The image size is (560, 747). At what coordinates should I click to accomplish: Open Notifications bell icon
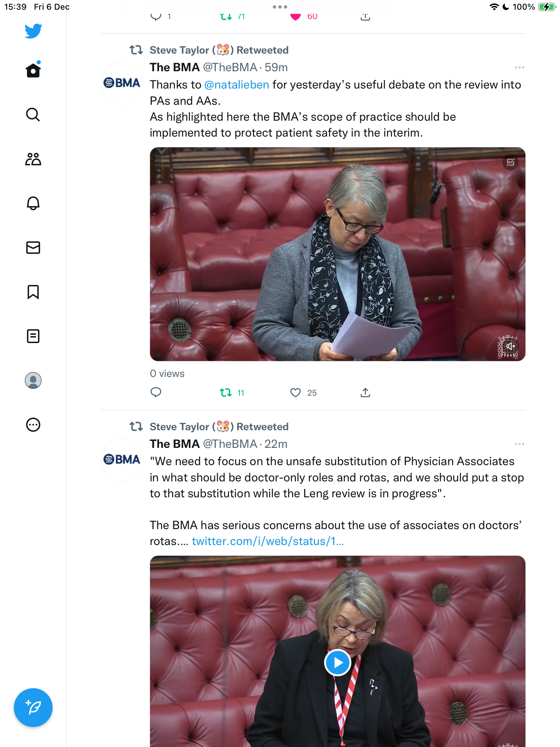click(33, 203)
